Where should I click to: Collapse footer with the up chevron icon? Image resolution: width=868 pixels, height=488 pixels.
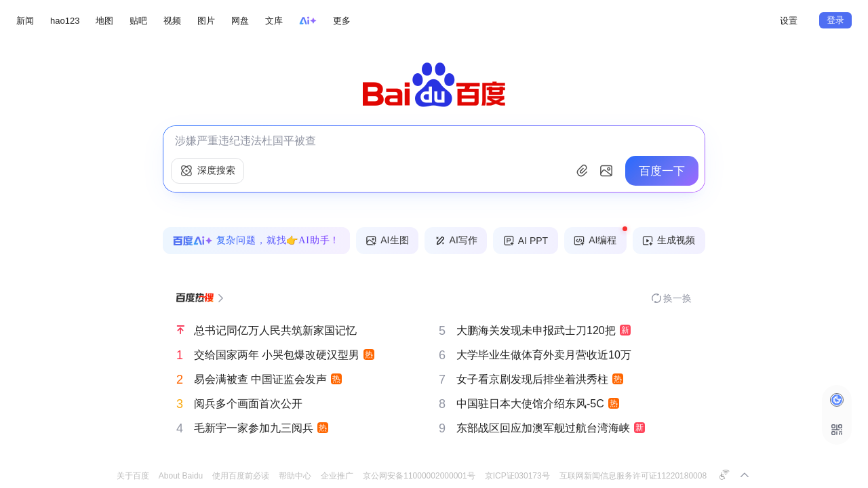(745, 475)
